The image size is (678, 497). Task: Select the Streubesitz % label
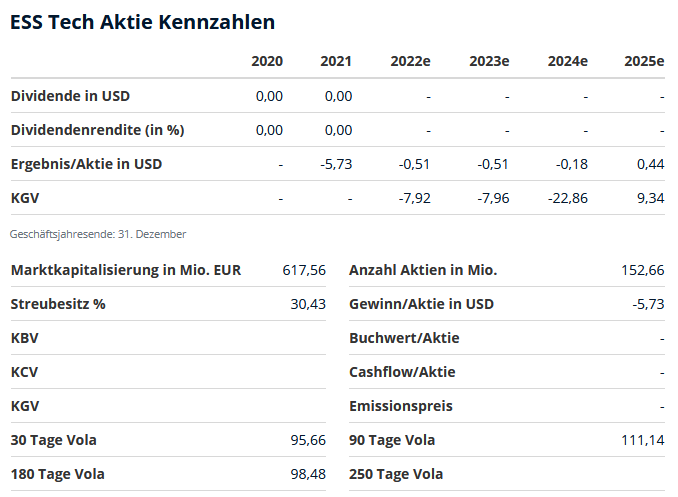coord(58,304)
